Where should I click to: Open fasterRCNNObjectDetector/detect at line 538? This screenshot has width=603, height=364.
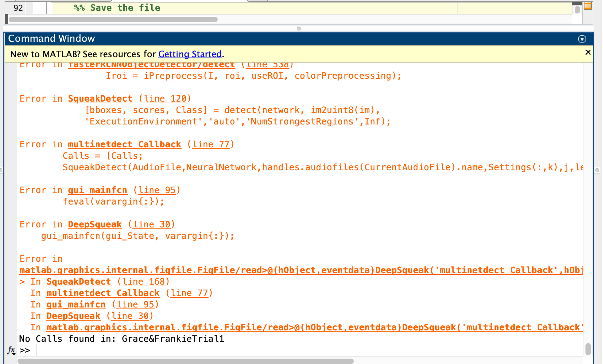click(151, 64)
